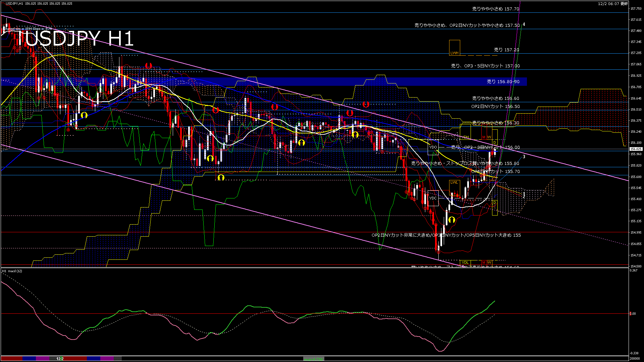
Task: Select the 売り 157.20 level label
Action: click(x=506, y=50)
